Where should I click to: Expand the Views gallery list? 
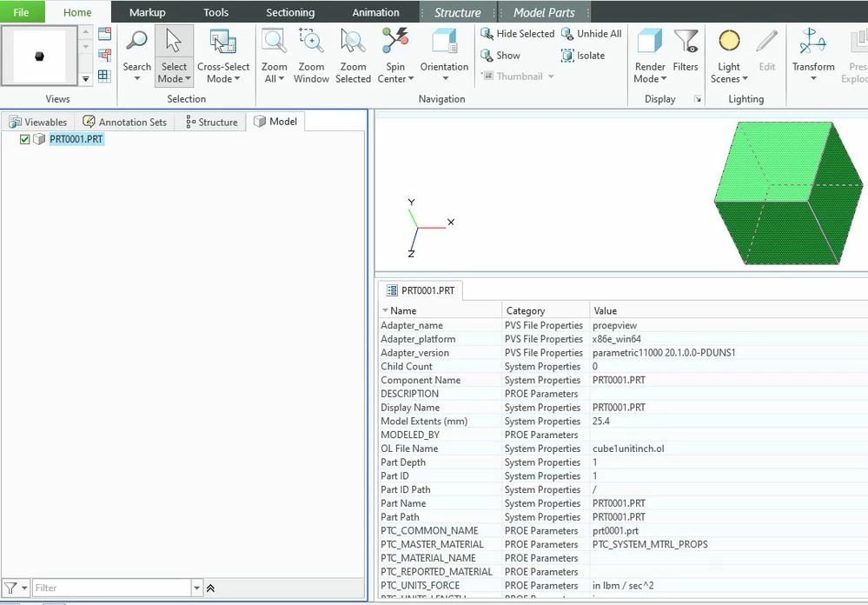point(85,79)
